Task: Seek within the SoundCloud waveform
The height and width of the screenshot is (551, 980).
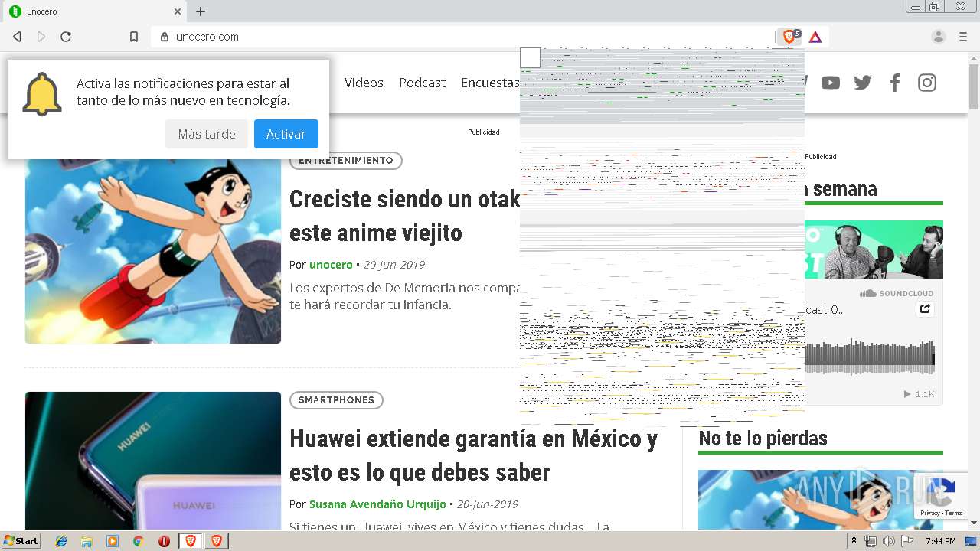Action: 870,357
